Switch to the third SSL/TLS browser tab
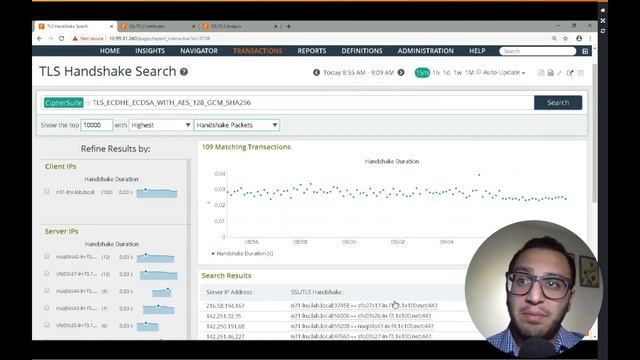Image resolution: width=640 pixels, height=360 pixels. pos(239,26)
